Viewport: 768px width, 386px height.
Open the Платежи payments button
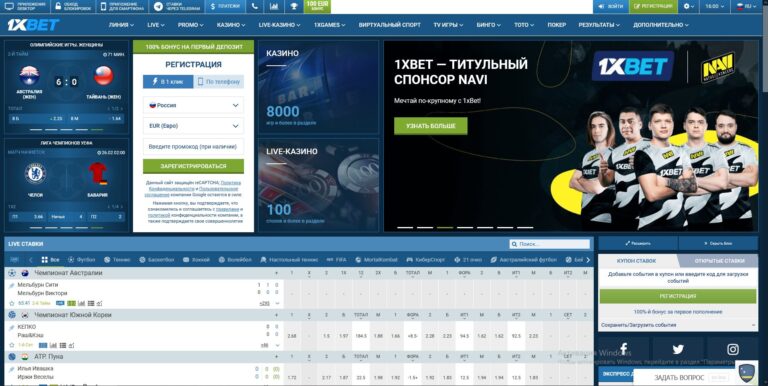point(225,6)
